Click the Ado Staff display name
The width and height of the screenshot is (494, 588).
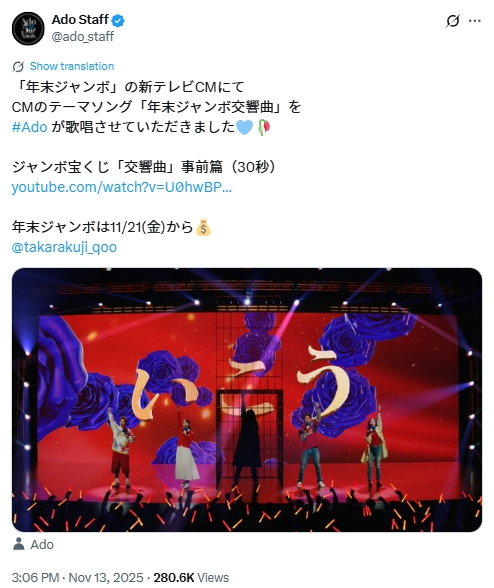pos(80,20)
